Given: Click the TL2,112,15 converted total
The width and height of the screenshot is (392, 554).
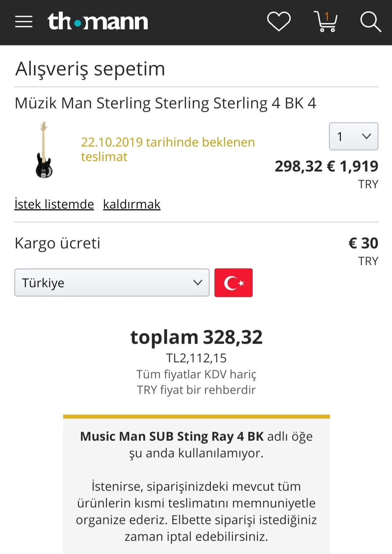Looking at the screenshot, I should click(x=196, y=358).
